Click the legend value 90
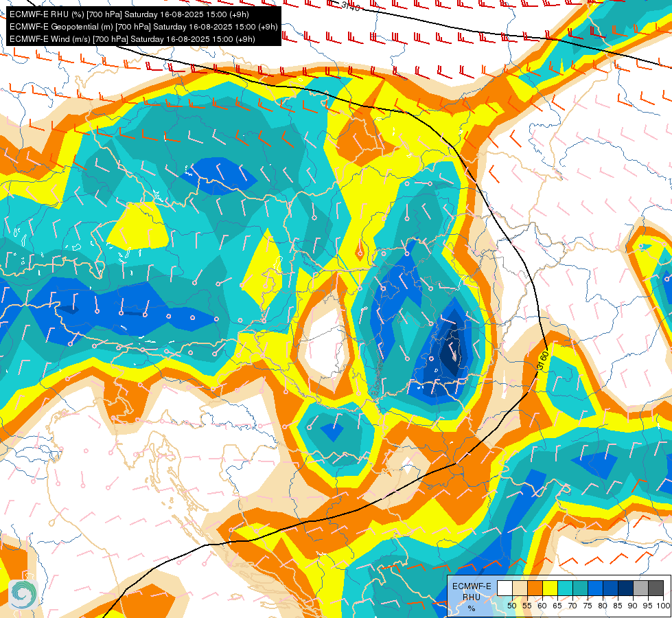Viewport: 672px width, 618px height. click(633, 606)
